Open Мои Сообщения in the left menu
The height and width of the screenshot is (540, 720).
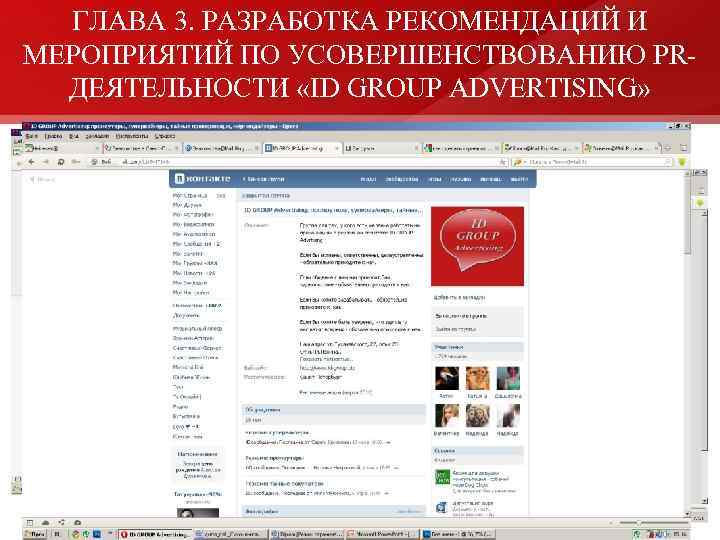(x=196, y=244)
